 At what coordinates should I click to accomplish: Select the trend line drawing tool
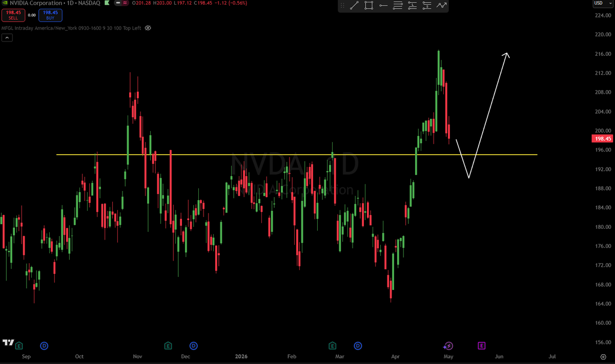tap(354, 6)
